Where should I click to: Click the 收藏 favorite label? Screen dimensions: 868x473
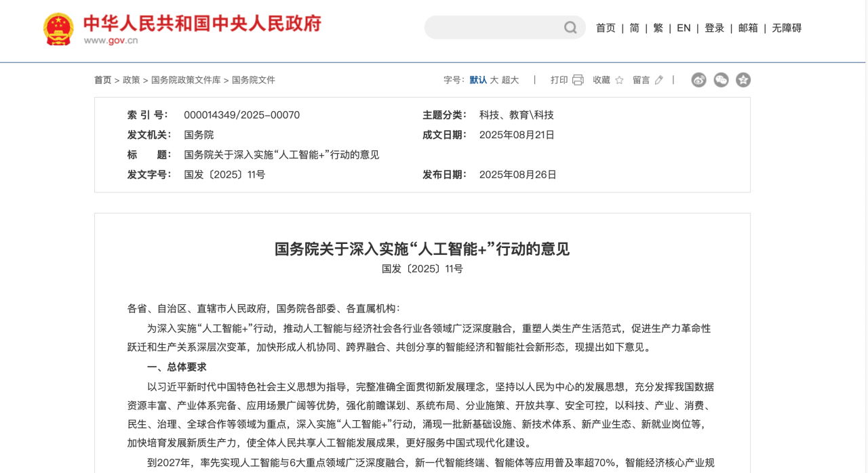point(601,80)
